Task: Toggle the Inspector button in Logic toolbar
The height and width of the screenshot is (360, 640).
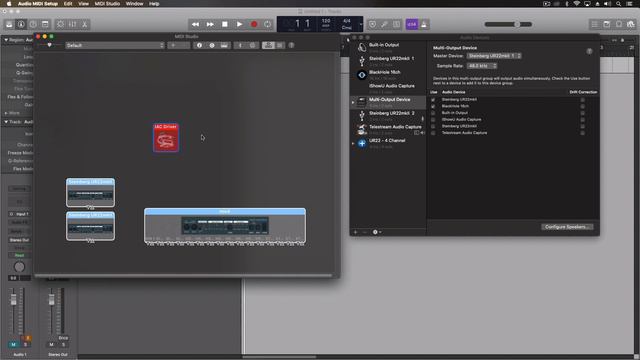Action: [x=21, y=24]
